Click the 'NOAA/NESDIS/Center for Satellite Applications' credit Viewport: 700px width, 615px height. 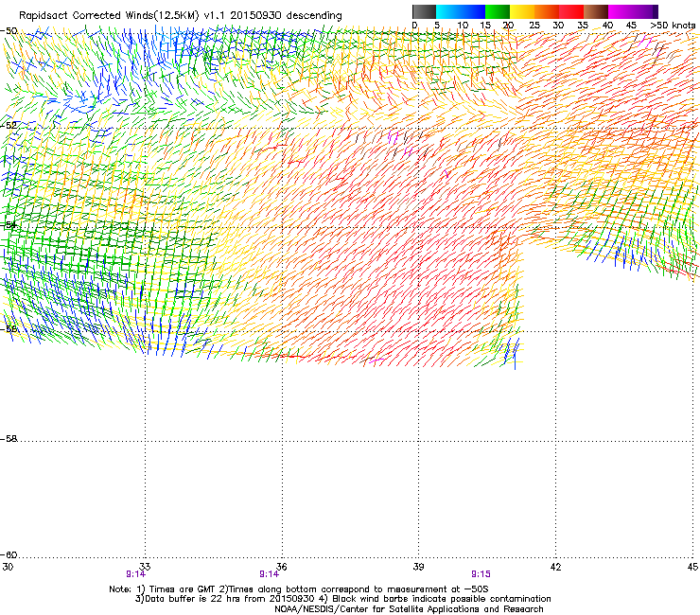pyautogui.click(x=409, y=609)
